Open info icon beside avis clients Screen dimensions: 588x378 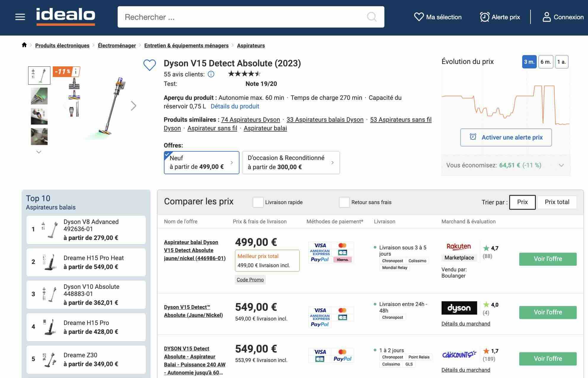[x=211, y=74]
